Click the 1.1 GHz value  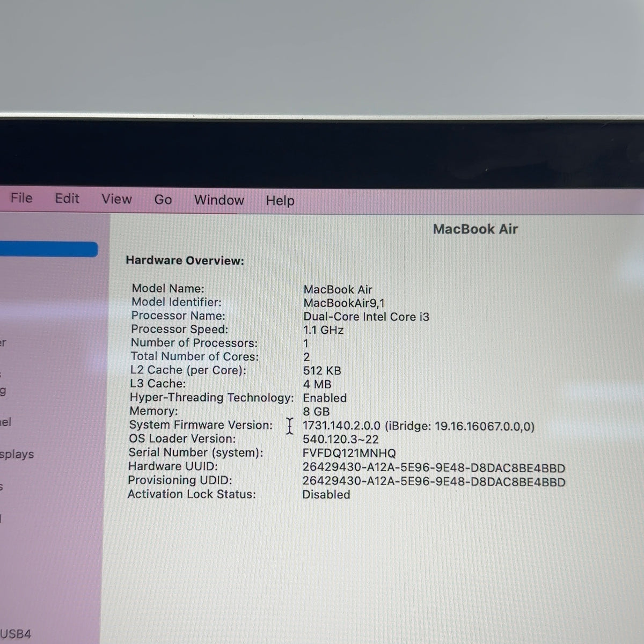click(x=323, y=330)
